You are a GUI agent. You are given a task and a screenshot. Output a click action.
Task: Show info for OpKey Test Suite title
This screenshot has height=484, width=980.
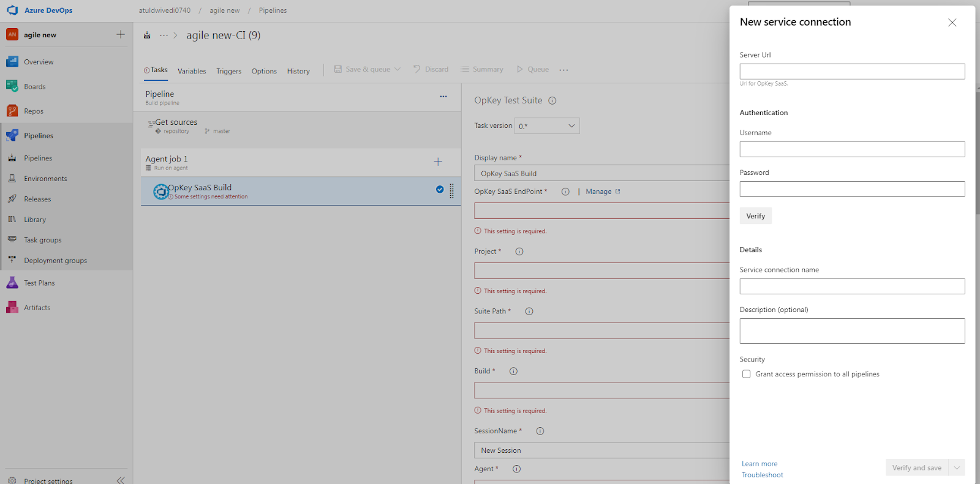click(552, 100)
